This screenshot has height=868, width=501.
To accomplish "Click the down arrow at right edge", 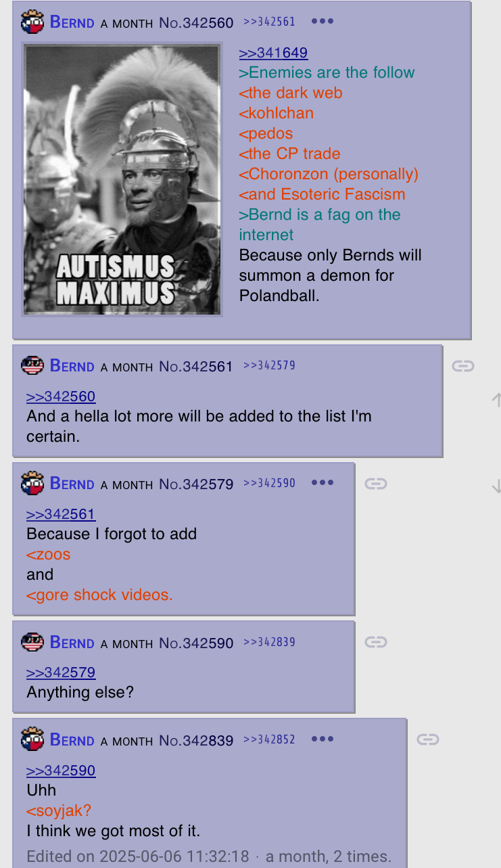I will click(x=496, y=486).
